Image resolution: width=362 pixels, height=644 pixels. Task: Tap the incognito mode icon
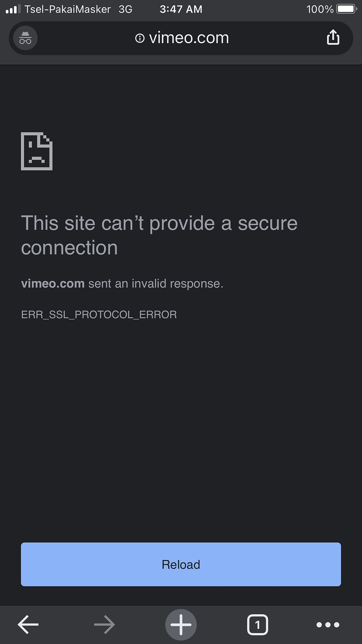(x=25, y=38)
